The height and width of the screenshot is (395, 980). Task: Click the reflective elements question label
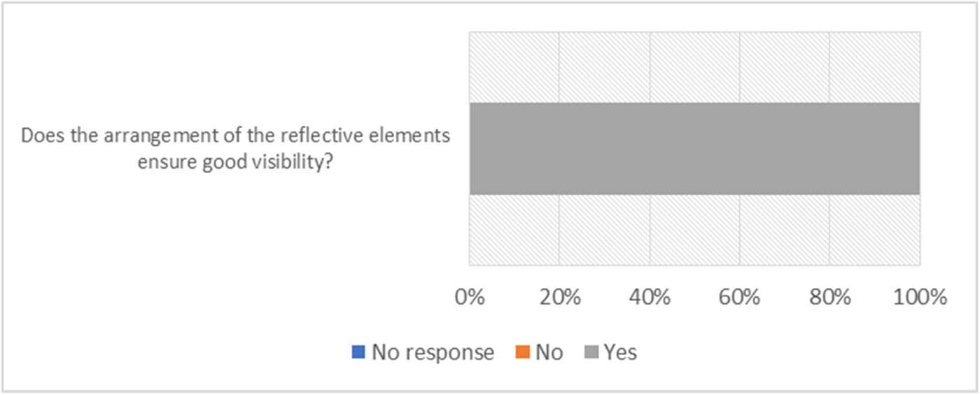(x=235, y=148)
